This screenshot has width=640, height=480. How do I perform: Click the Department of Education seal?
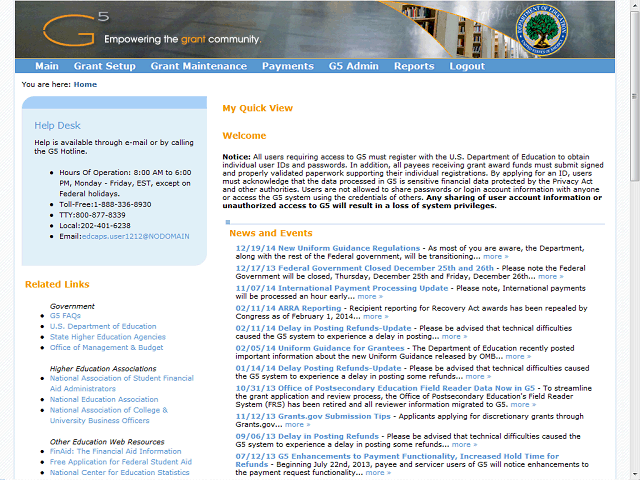542,30
